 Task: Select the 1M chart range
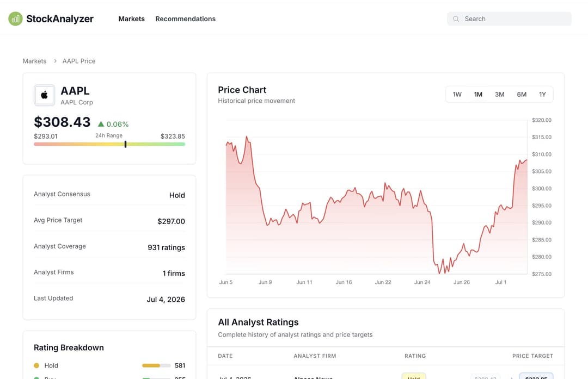pos(478,95)
